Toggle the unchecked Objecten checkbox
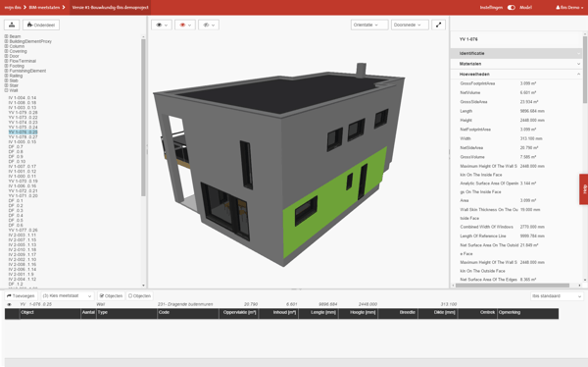 tap(139, 296)
